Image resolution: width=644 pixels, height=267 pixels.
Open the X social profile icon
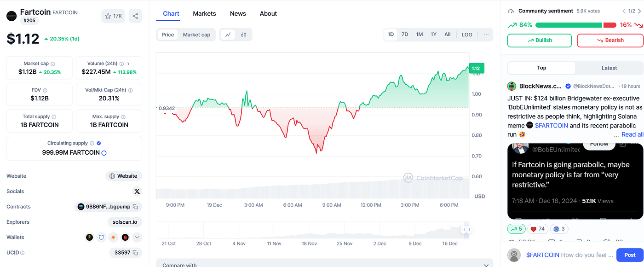tap(137, 191)
